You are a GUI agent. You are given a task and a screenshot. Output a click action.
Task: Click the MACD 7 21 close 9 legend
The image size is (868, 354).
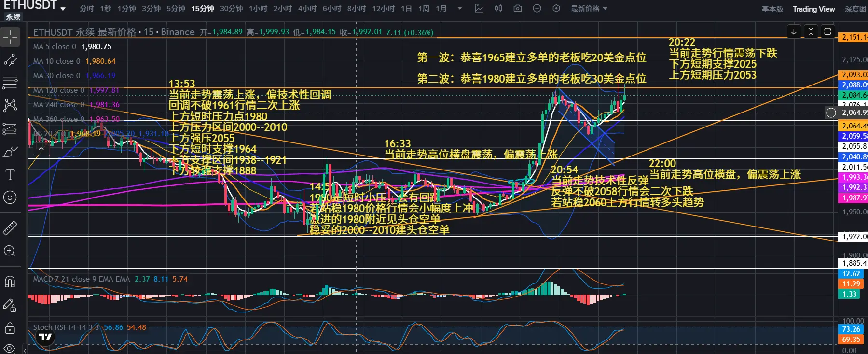81,279
